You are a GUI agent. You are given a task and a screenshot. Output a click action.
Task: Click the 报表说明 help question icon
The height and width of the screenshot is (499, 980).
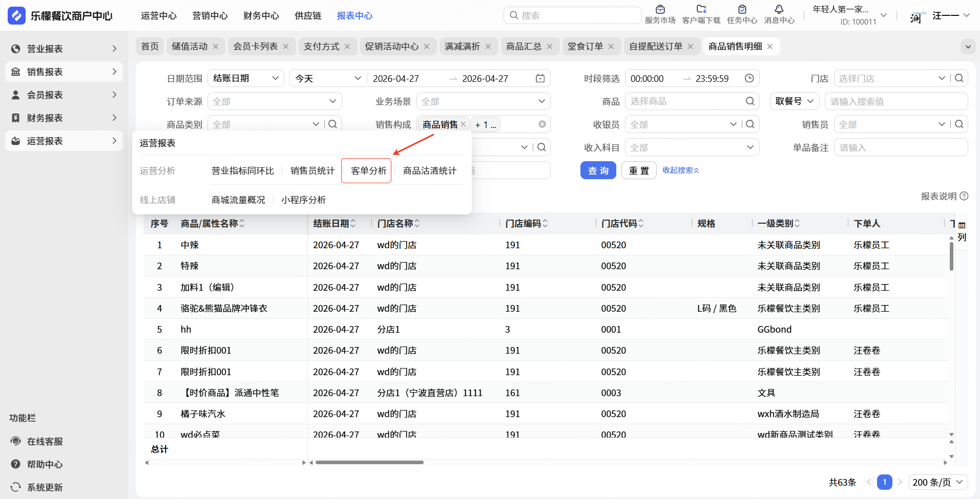coord(964,196)
